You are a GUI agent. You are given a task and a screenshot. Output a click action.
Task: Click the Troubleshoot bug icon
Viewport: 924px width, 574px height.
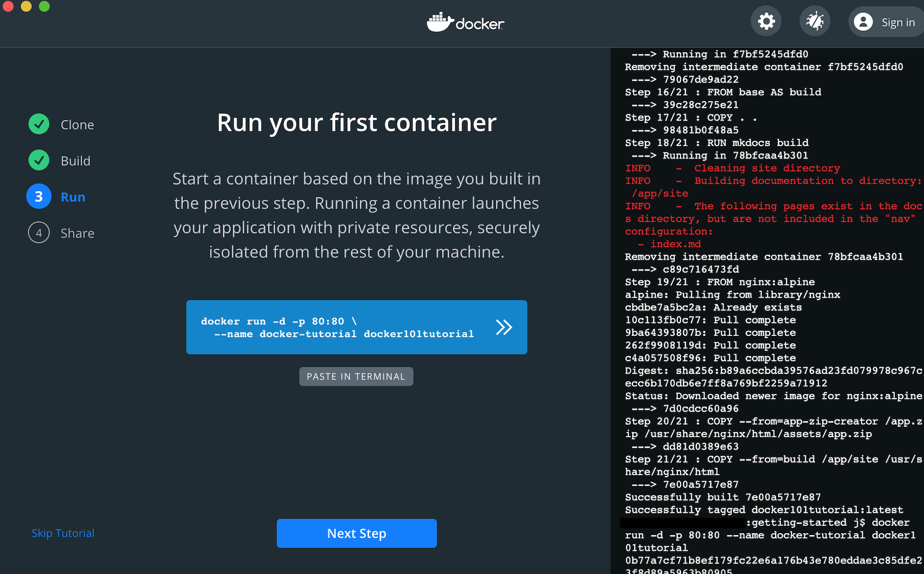pos(815,21)
